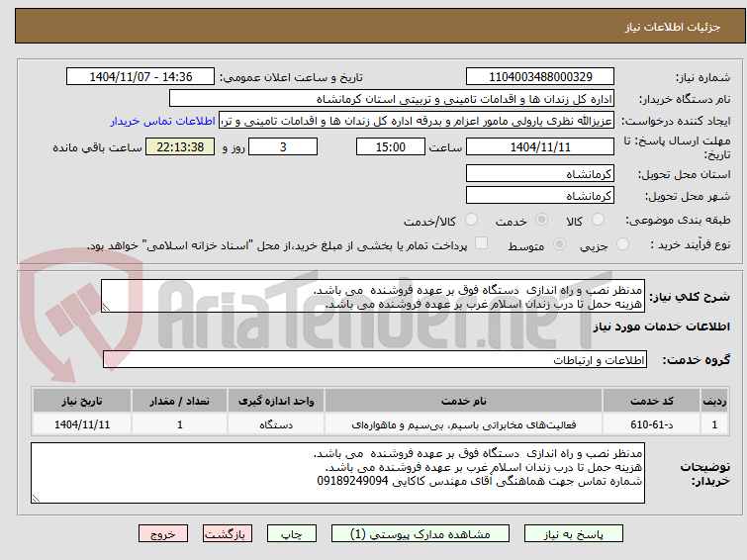The image size is (747, 560).
Task: Click the دستگاه unit cell
Action: tap(276, 424)
